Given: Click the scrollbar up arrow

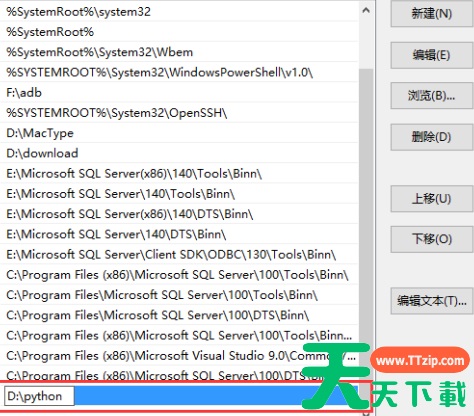Looking at the screenshot, I should click(x=366, y=10).
